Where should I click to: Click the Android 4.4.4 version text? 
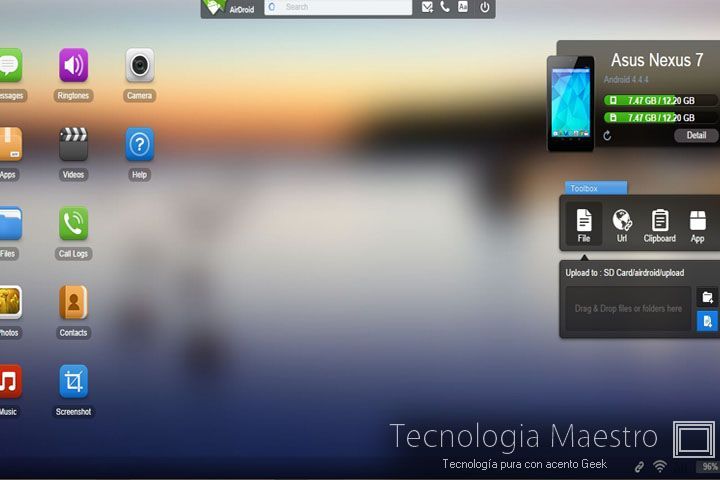626,79
